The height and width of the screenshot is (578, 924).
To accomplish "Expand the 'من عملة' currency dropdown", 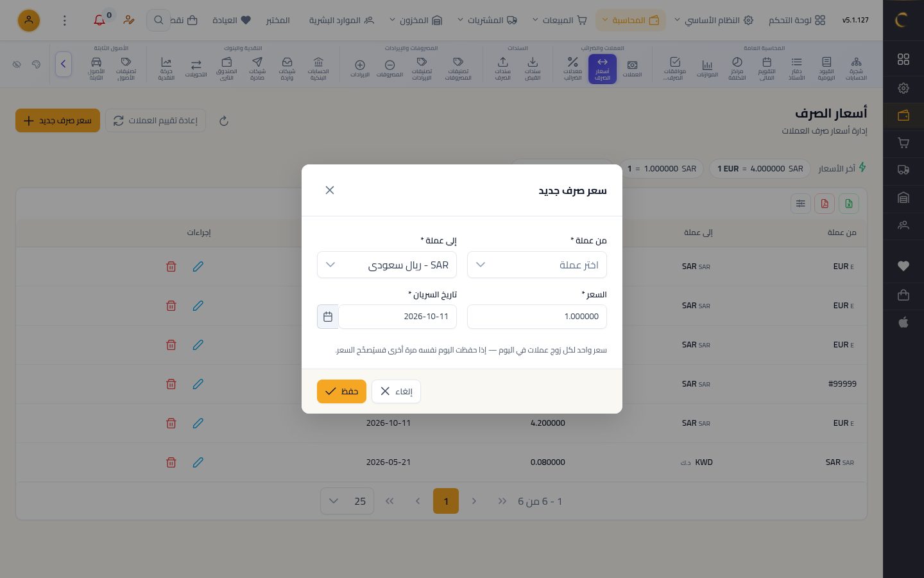I will pos(537,265).
